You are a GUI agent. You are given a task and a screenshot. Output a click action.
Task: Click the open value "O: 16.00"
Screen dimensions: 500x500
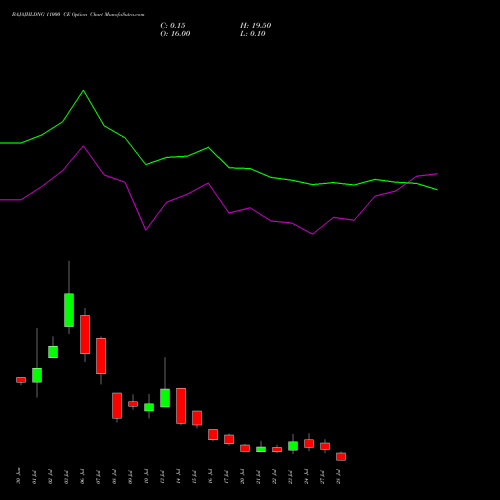[175, 34]
